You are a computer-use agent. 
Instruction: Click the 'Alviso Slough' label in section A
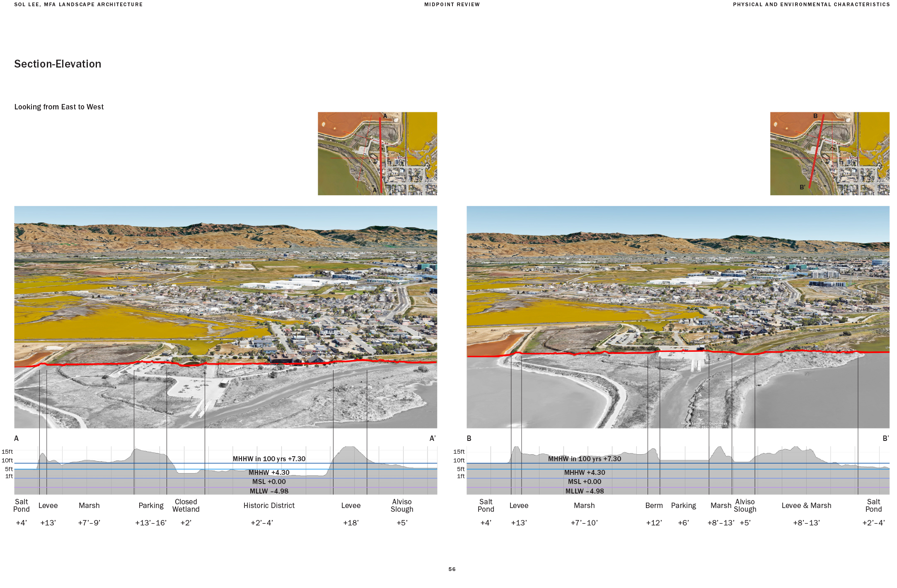(401, 506)
